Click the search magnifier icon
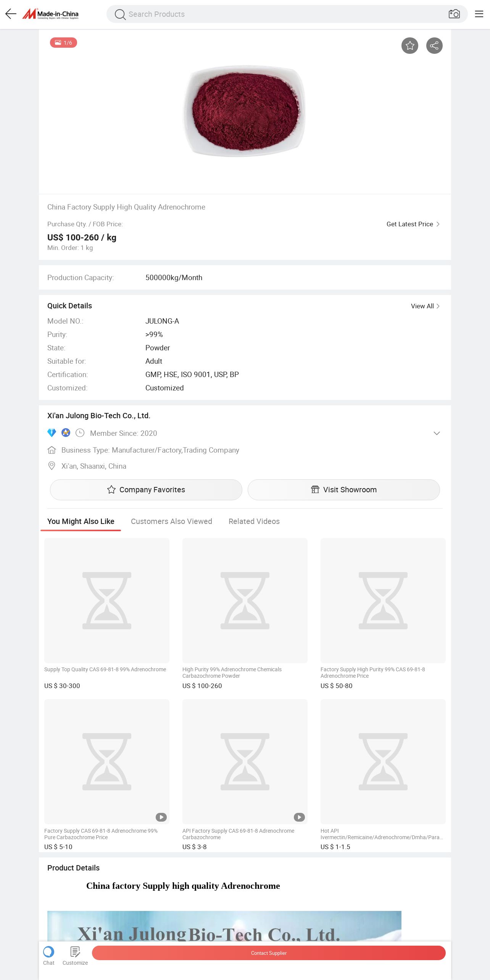 point(120,15)
